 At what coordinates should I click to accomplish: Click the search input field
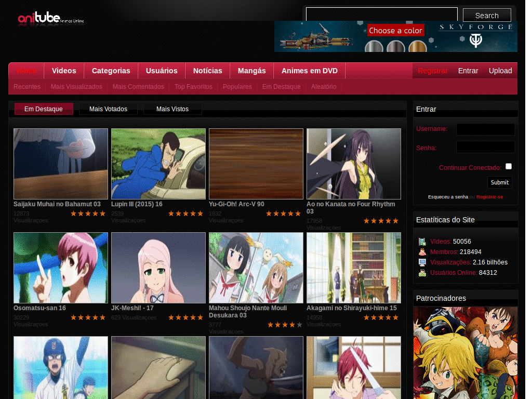[x=382, y=15]
